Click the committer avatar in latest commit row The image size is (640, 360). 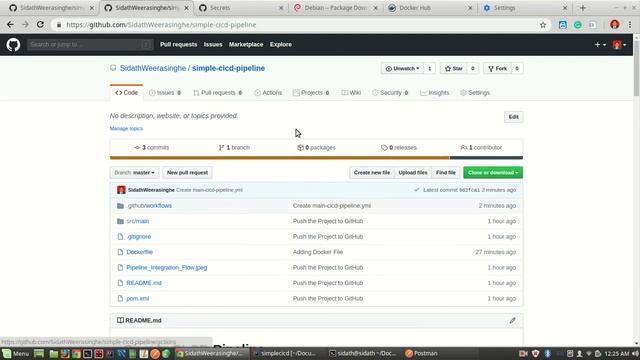click(121, 190)
